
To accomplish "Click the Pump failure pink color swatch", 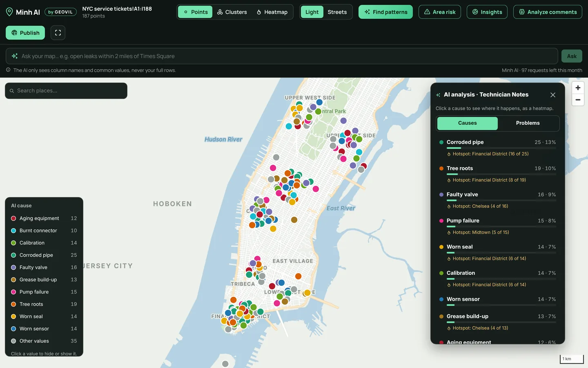I will coord(13,292).
